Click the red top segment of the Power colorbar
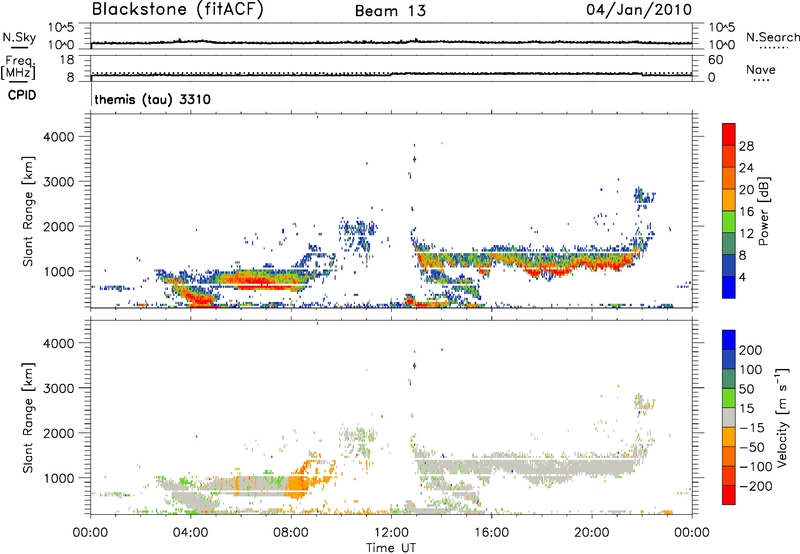This screenshot has height=554, width=800. (x=729, y=134)
